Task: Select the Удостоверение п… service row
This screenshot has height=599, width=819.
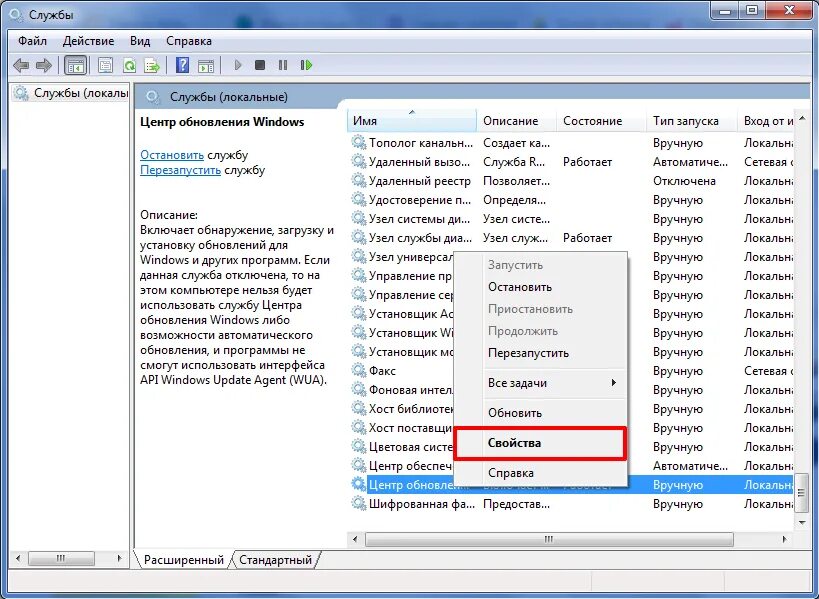Action: (571, 199)
